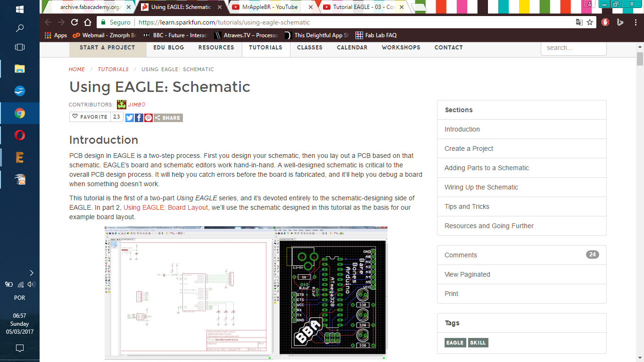The height and width of the screenshot is (362, 644).
Task: Open the CONTACT navigation item
Action: 448,48
